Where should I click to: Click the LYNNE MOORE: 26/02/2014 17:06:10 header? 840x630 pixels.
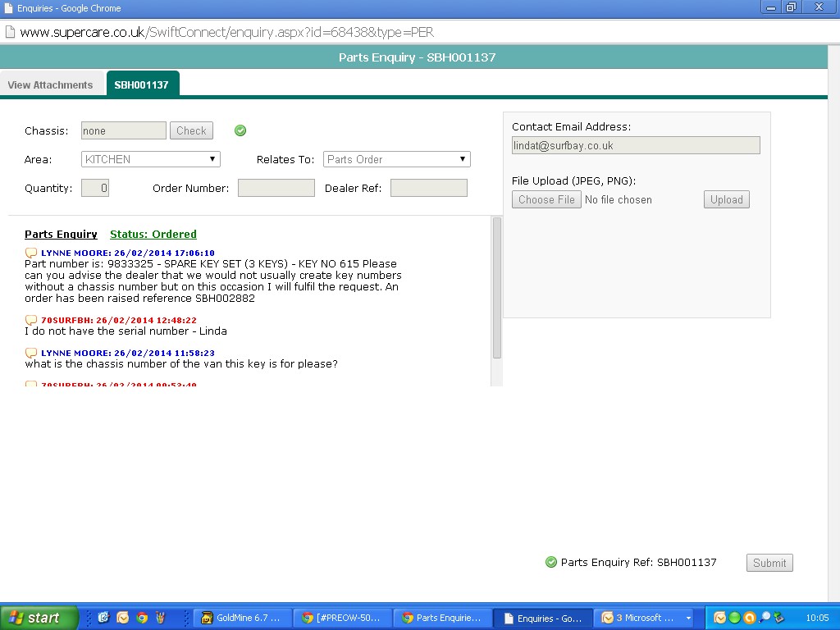(x=128, y=253)
